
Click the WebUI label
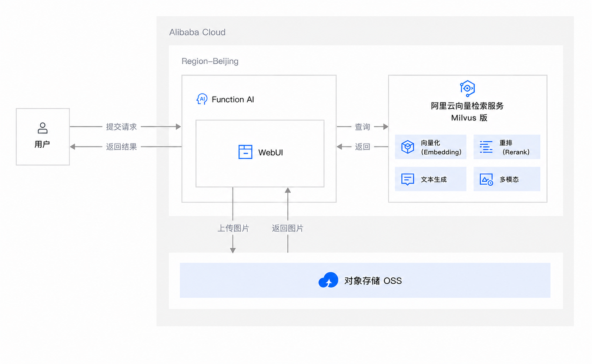pos(271,152)
